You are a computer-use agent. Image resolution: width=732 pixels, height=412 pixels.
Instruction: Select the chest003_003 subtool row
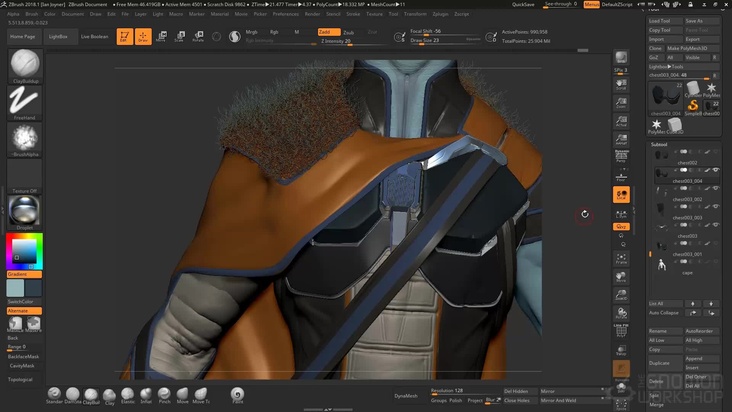click(685, 211)
